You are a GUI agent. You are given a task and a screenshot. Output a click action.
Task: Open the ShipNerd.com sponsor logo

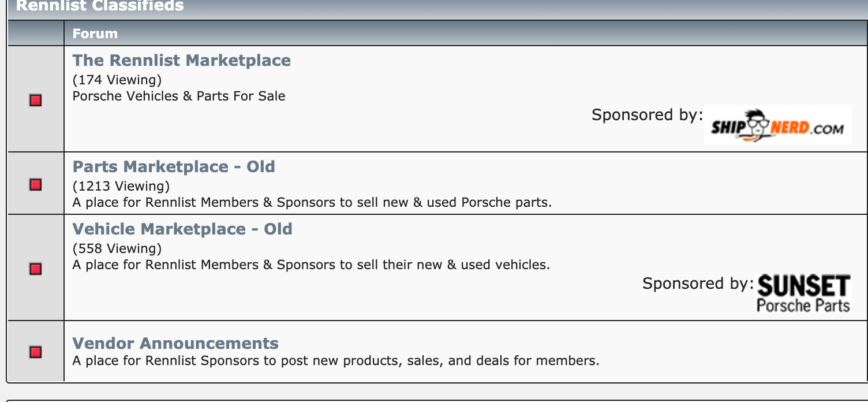(777, 125)
